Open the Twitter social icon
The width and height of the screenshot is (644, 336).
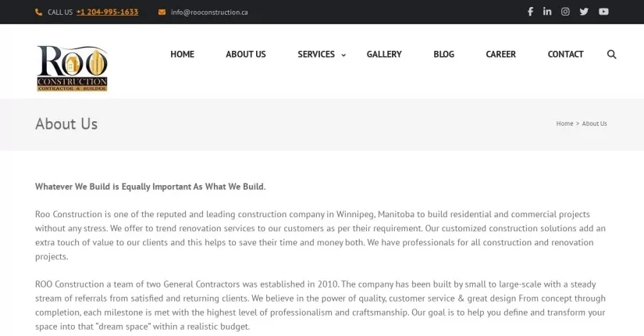[x=584, y=12]
